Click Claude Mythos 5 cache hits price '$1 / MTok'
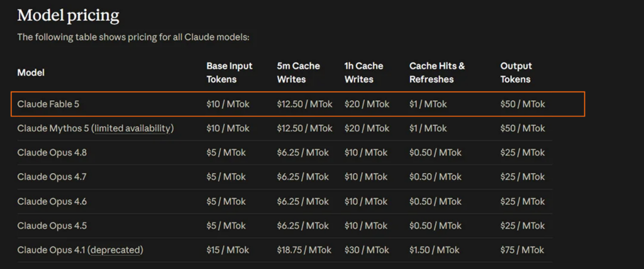Image resolution: width=644 pixels, height=269 pixels. click(x=428, y=129)
